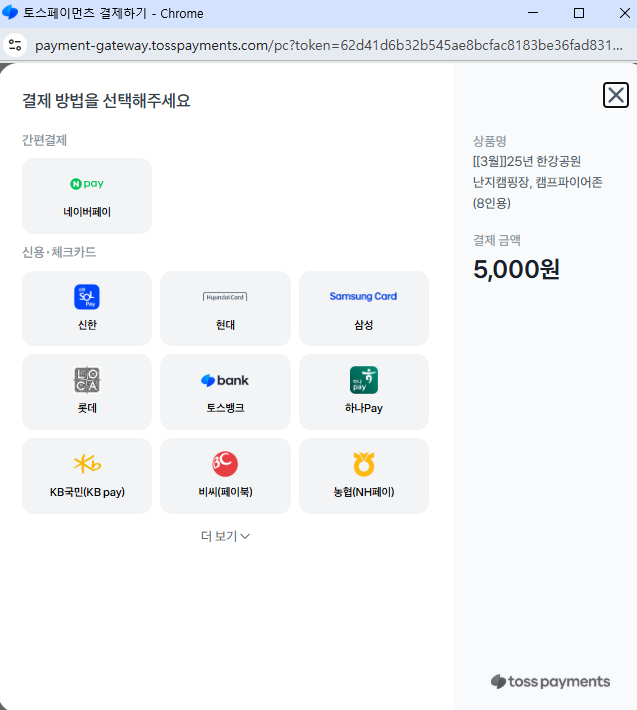637x710 pixels.
Task: Click the Npay logo icon
Action: [87, 184]
